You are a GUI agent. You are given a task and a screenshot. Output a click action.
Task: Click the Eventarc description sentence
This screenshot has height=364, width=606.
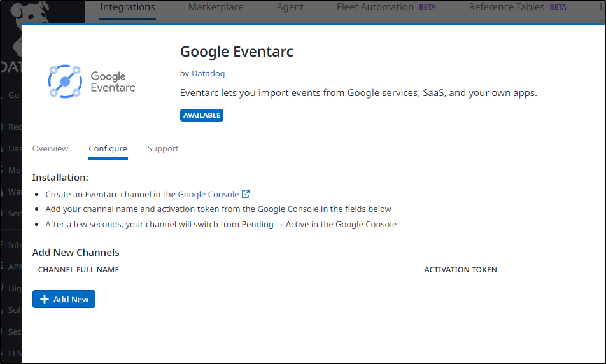(x=358, y=93)
